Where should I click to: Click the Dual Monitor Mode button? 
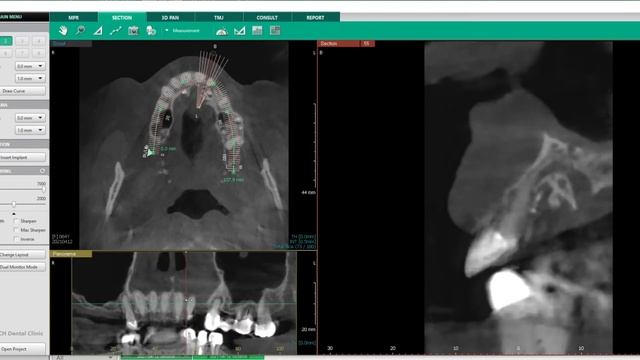(22, 267)
